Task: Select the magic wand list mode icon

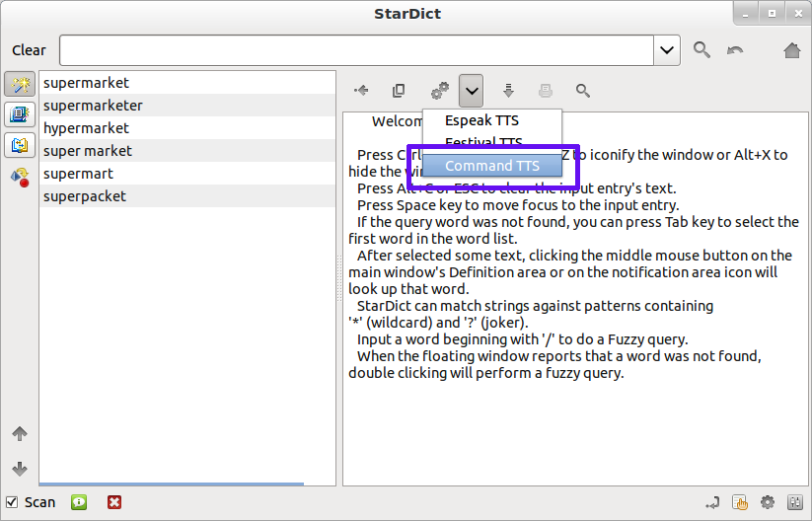Action: tap(20, 84)
